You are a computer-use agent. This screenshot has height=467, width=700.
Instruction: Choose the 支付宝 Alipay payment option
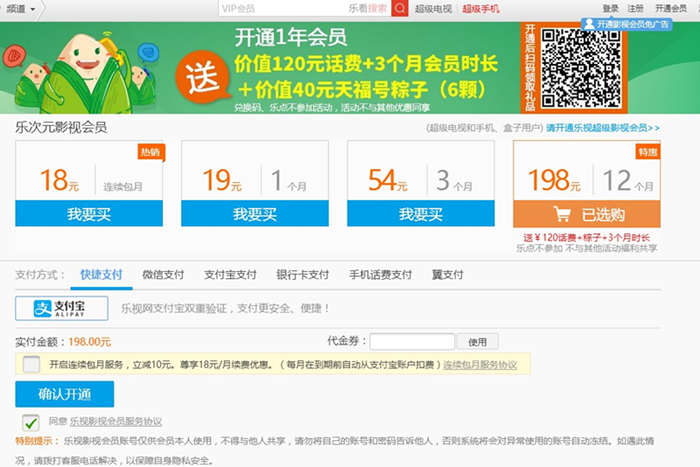coord(62,308)
